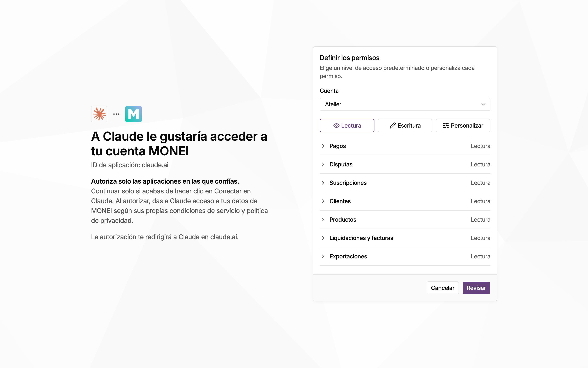
Task: Click the eye icon in Lectura button
Action: pyautogui.click(x=336, y=126)
